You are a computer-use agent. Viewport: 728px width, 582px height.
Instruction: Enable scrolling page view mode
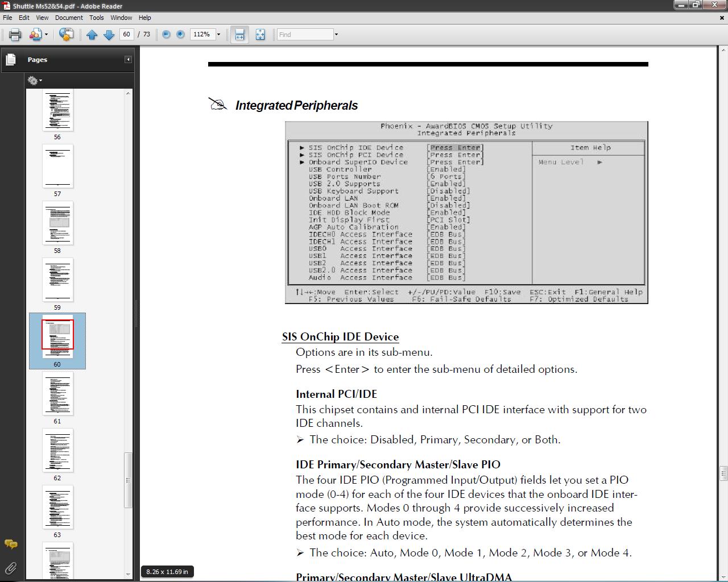click(x=239, y=35)
